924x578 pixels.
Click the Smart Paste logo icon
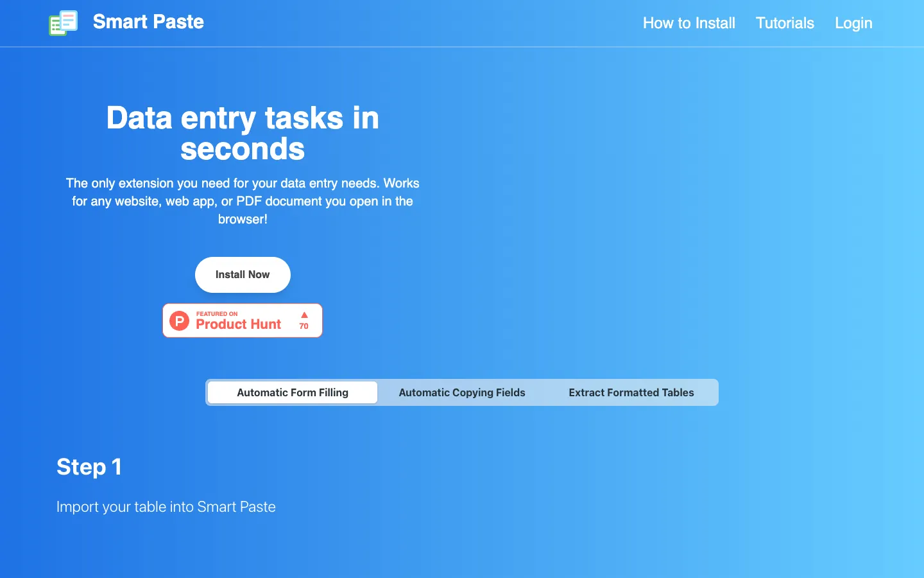pos(63,23)
